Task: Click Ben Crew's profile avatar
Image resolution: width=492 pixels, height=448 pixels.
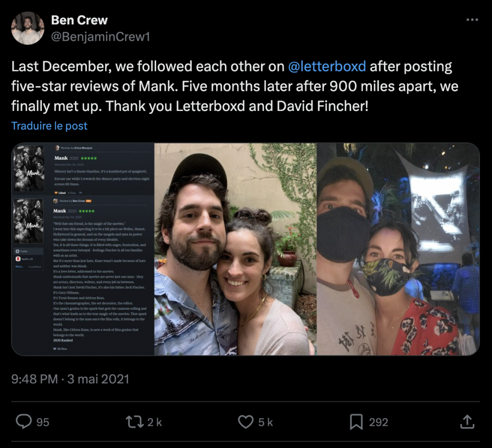Action: [x=28, y=28]
